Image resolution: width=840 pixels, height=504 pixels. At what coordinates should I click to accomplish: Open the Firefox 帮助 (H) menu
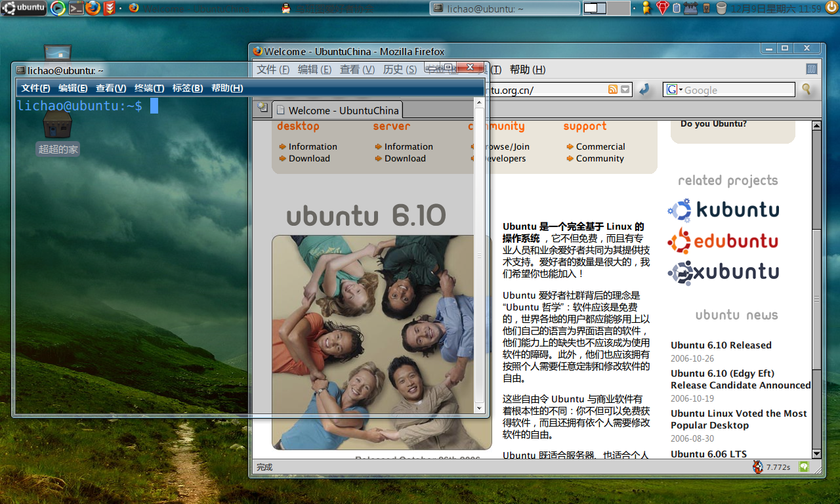(x=528, y=70)
